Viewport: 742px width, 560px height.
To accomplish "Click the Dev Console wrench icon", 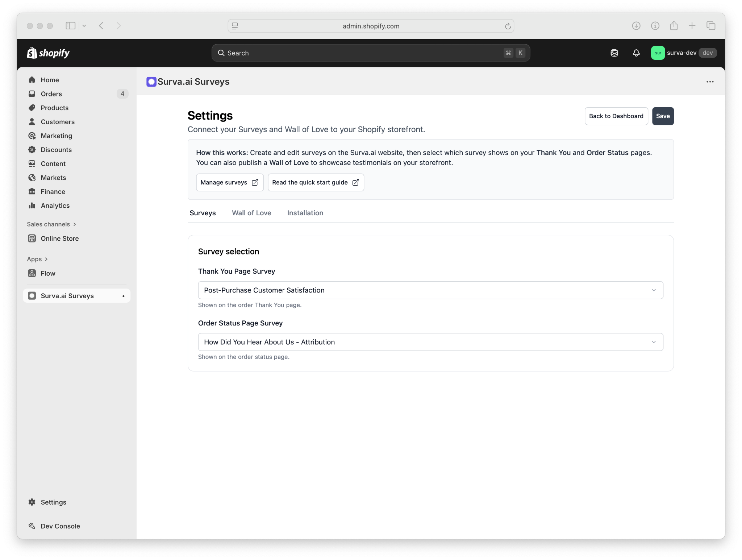I will click(32, 526).
